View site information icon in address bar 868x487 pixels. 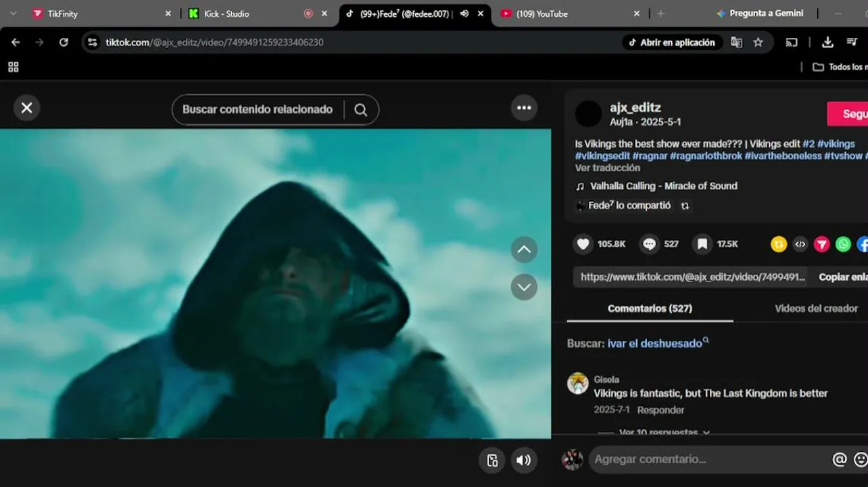click(x=93, y=42)
